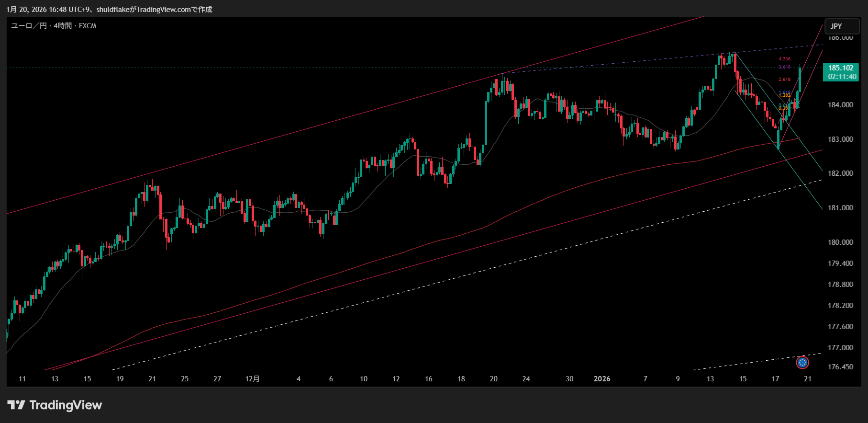868x423 pixels.
Task: Click date 24 on the time axis
Action: (x=526, y=379)
